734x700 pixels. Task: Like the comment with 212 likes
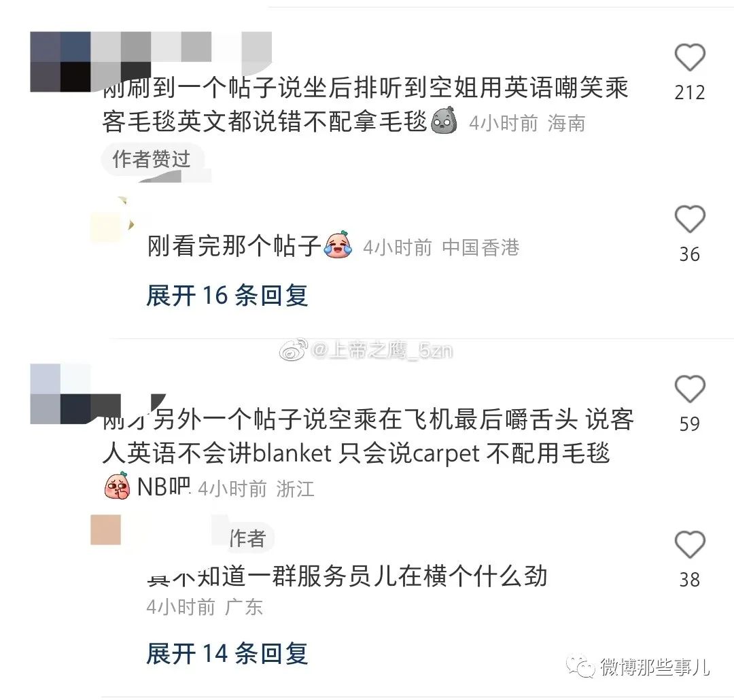click(690, 57)
